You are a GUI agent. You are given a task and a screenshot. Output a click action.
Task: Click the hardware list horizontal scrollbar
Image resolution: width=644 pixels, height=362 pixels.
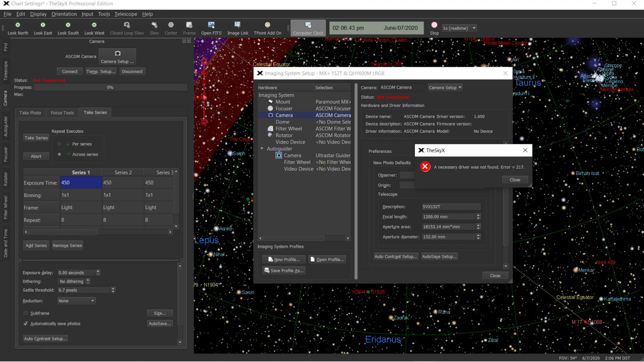click(x=304, y=239)
